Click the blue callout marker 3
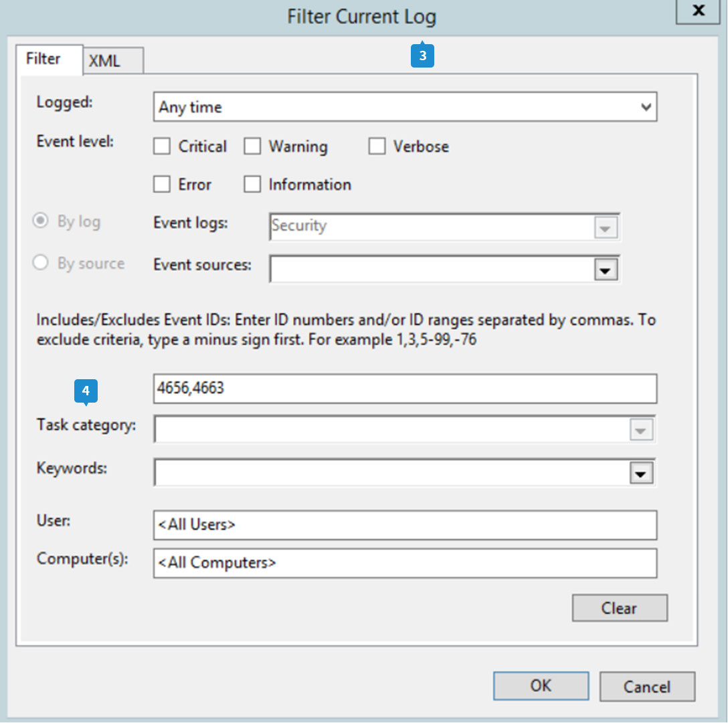 (x=422, y=56)
